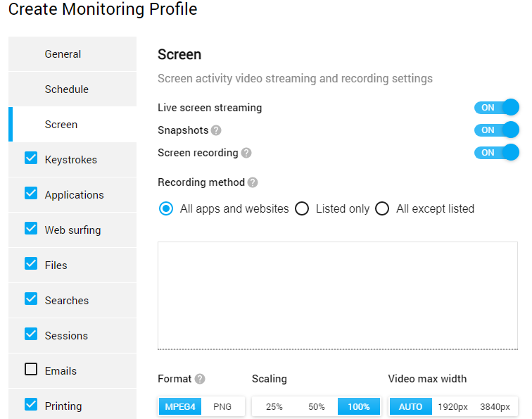Uncheck the Searches checkbox
This screenshot has width=532, height=419.
coord(31,299)
